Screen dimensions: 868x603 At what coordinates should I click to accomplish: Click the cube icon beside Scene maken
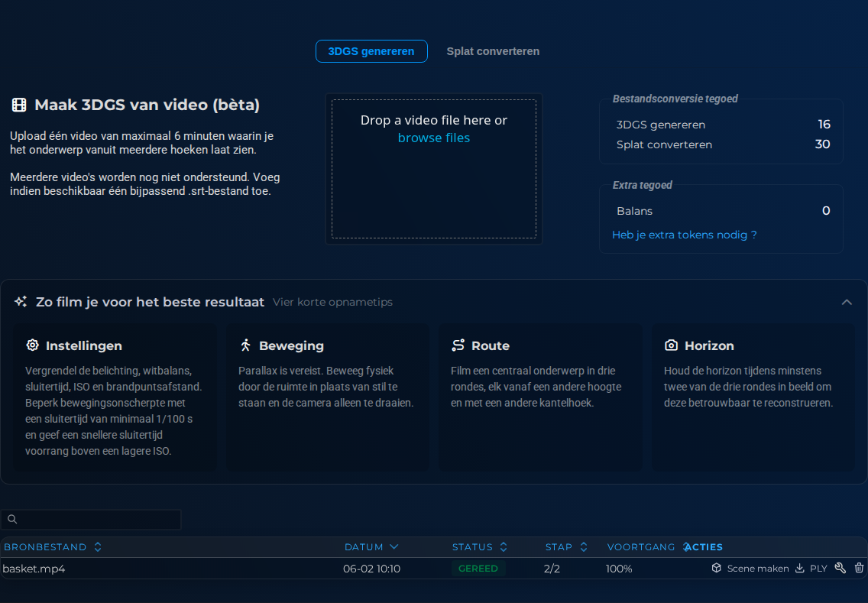(716, 568)
